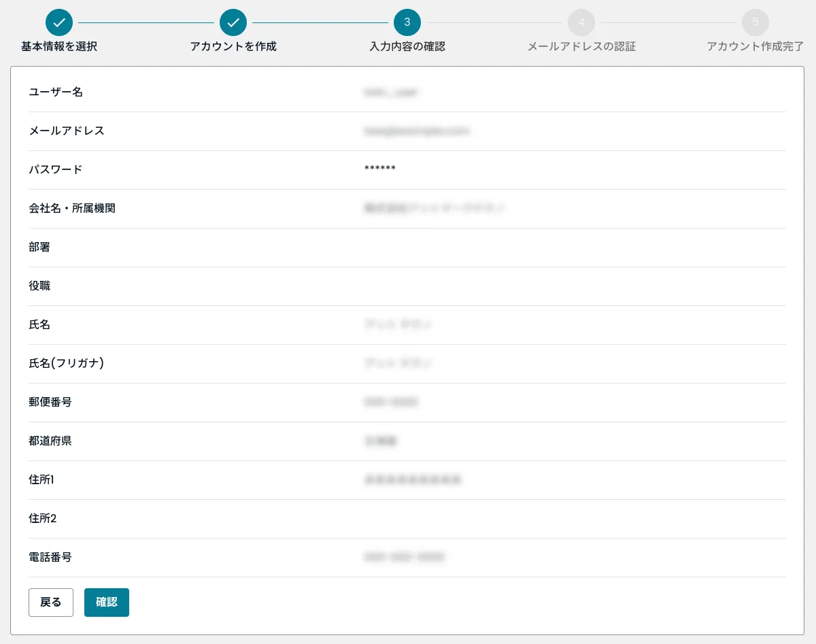Screen dimensions: 816x644
Task: Click the 会社名・所属機関 label
Action: point(72,208)
